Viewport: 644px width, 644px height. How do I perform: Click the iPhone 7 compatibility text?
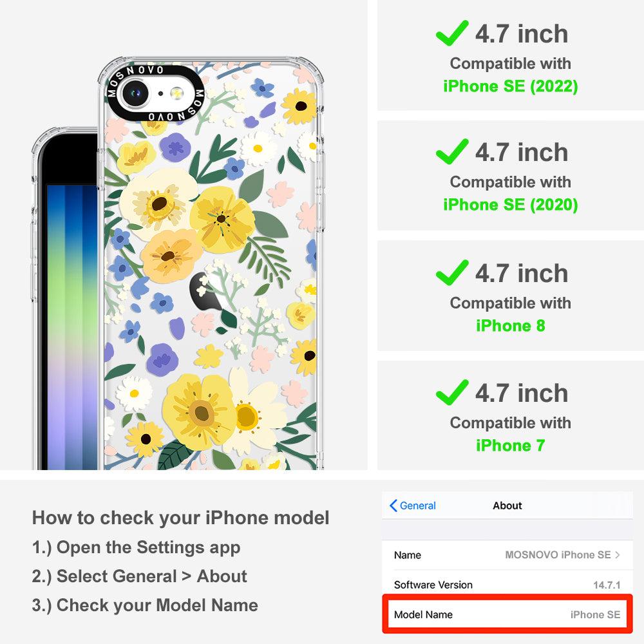[x=511, y=445]
